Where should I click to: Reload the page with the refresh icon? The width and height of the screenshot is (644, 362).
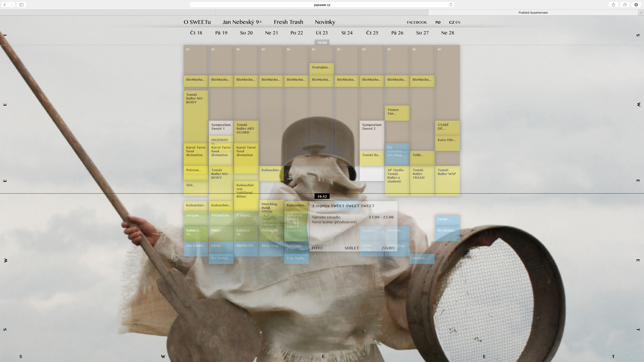[451, 5]
